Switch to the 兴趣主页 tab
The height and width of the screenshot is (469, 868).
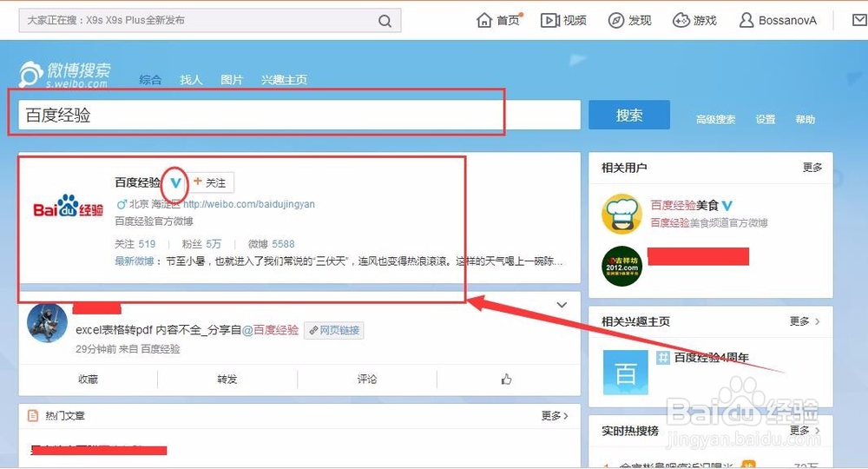[284, 80]
